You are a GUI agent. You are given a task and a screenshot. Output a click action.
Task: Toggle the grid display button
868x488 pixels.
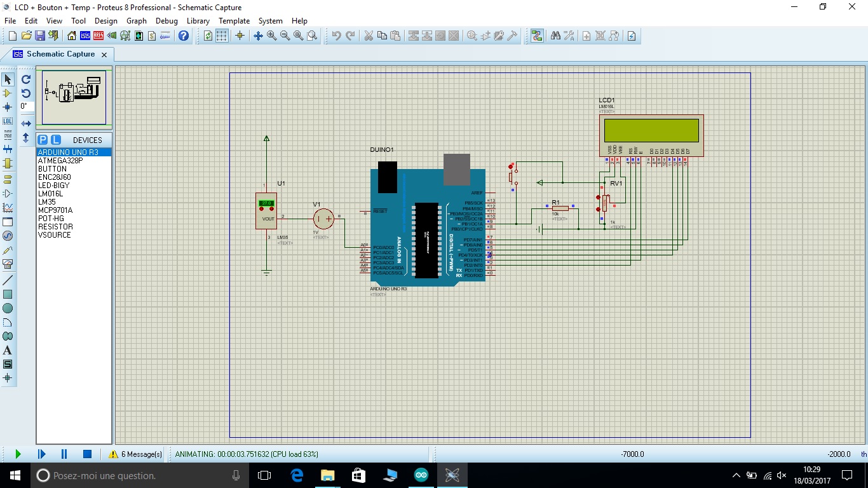(221, 36)
